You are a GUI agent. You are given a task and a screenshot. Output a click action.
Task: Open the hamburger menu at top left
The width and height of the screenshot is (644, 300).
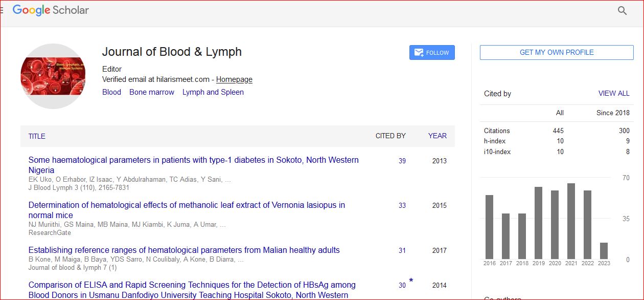2,10
